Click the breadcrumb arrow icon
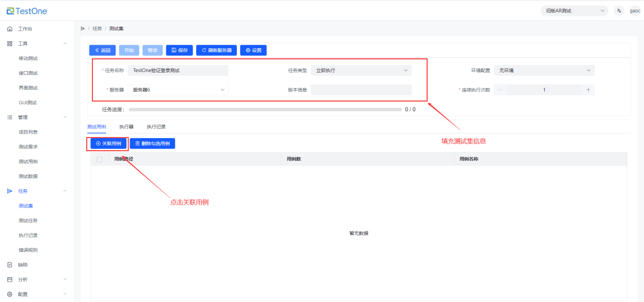644x302 pixels. (x=83, y=28)
